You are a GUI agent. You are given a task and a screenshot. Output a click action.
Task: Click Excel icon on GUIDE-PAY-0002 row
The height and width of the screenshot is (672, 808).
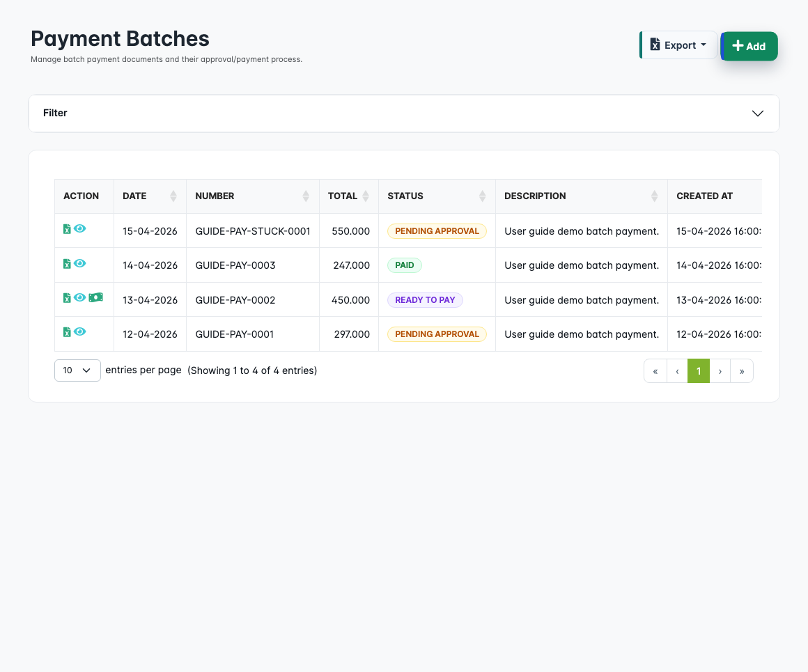pos(67,297)
